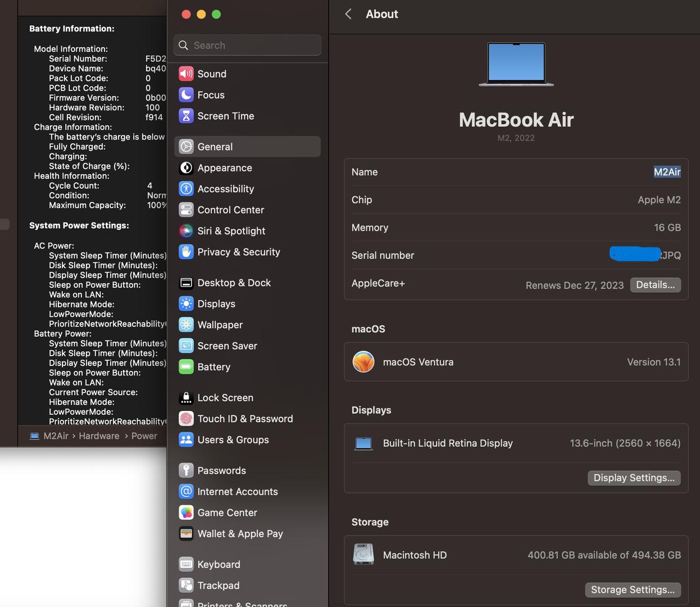Click the macOS Ventura logo icon
This screenshot has height=607, width=700.
[363, 362]
